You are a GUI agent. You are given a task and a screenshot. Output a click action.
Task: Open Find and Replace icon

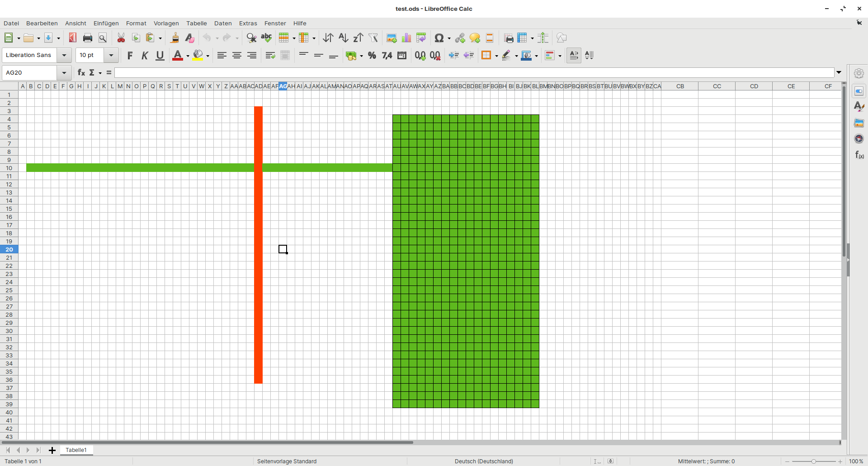pos(252,38)
